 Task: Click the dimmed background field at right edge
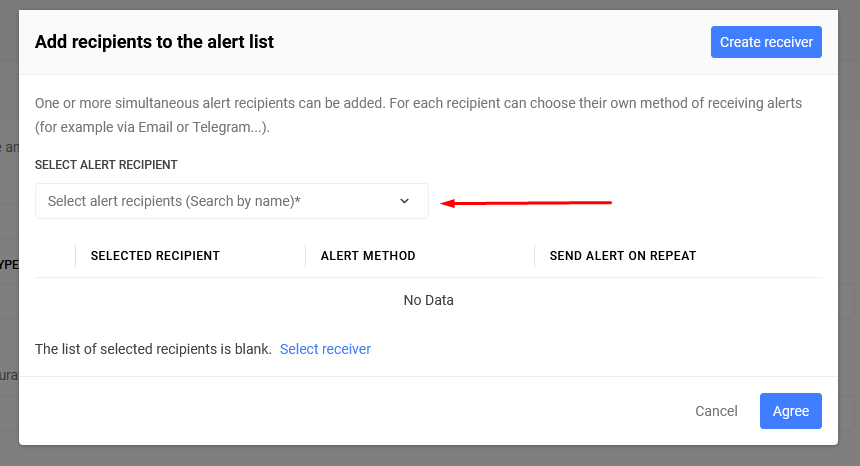[x=849, y=300]
